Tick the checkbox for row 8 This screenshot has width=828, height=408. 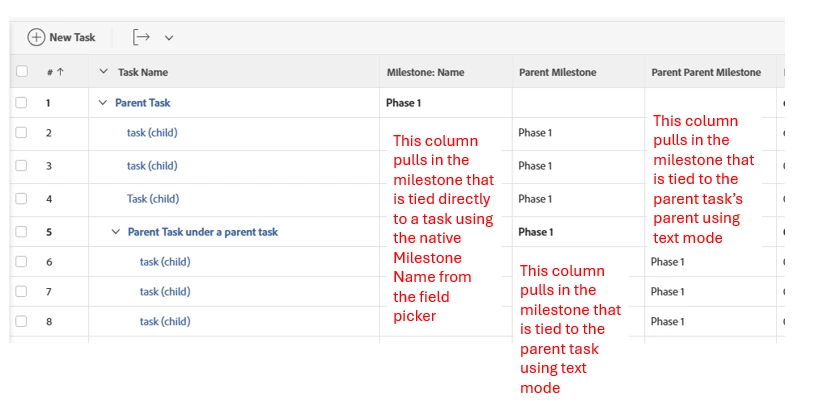point(21,322)
